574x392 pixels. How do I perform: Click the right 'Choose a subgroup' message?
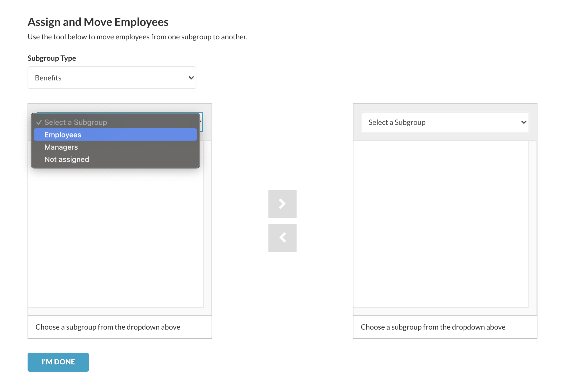(433, 327)
